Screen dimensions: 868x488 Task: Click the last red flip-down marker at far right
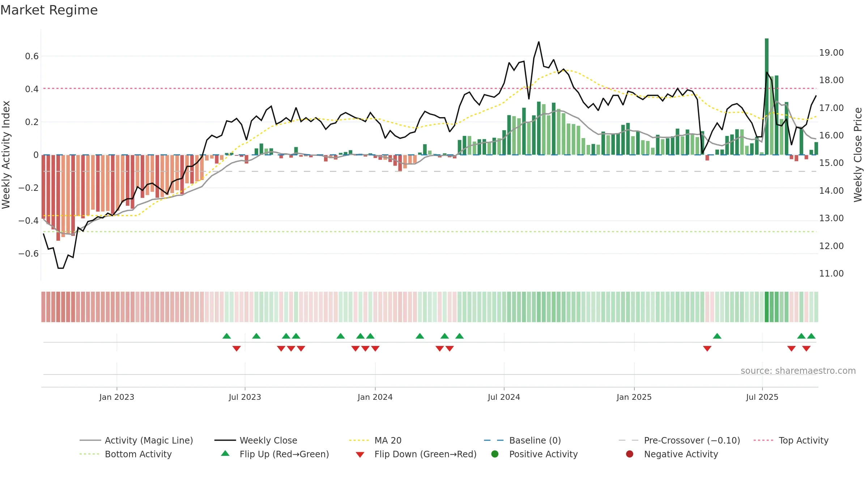point(806,348)
